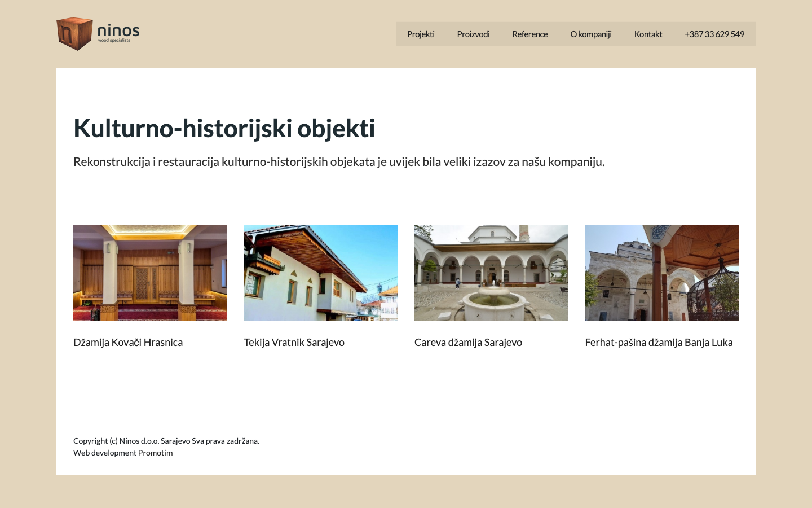Open the O kompaniji page
Viewport: 812px width, 508px height.
click(591, 34)
